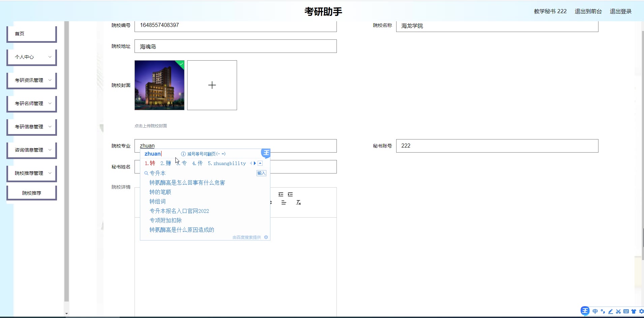
Task: Open Baidu search suggestion settings gear
Action: pos(266,237)
